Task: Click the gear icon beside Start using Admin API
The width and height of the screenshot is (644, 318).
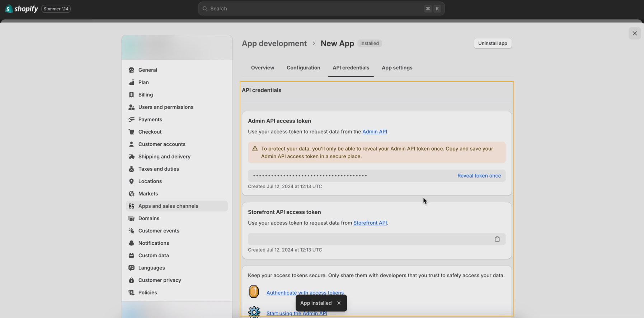Action: pos(254,312)
